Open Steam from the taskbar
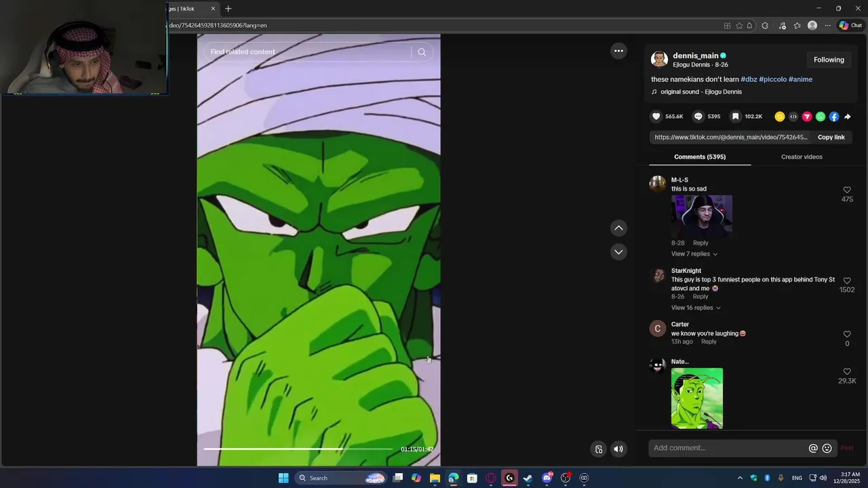 (x=528, y=478)
